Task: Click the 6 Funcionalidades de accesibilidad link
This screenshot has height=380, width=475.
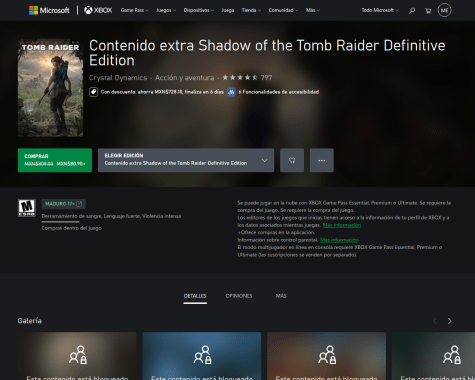Action: click(x=279, y=92)
